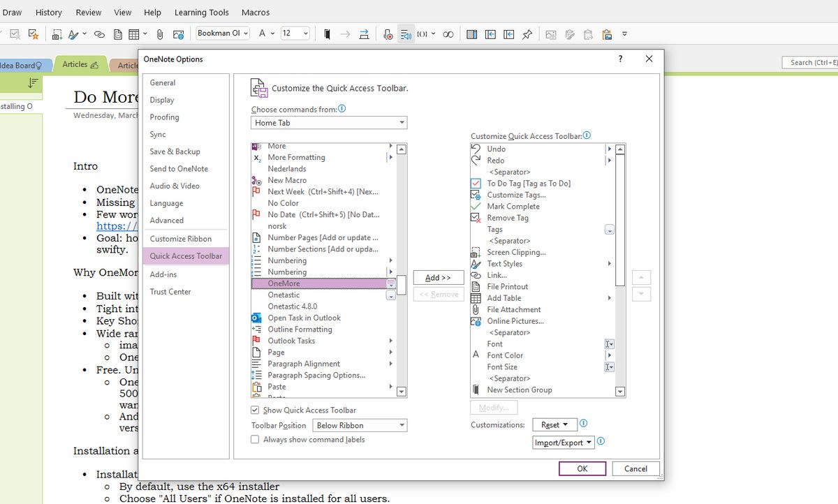Open the font size 12 dropdown
This screenshot has width=838, height=504.
pos(306,34)
